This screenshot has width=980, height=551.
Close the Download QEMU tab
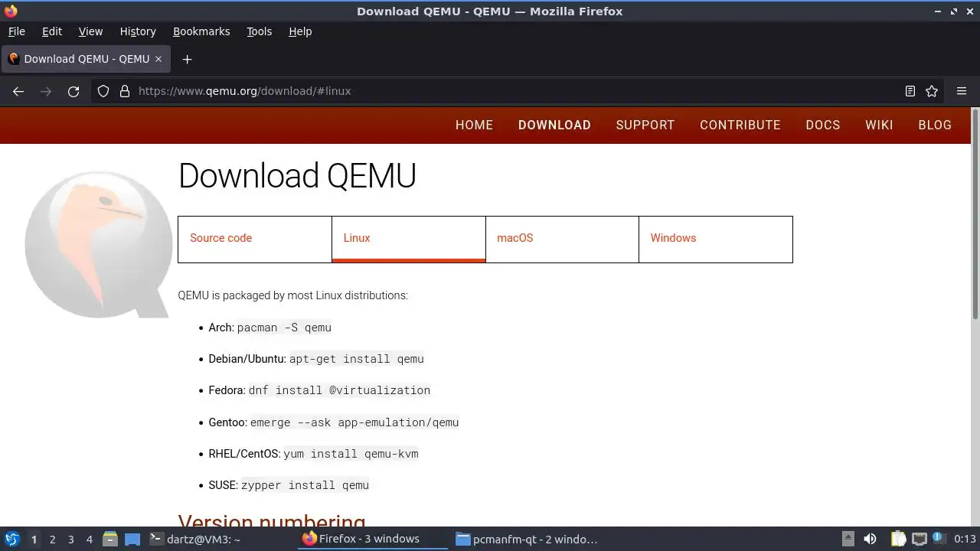click(x=158, y=59)
